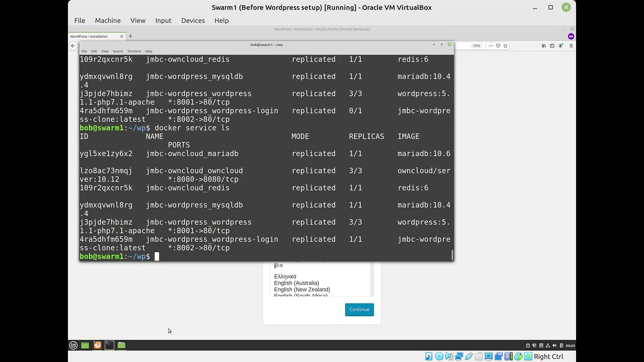The image size is (644, 362).
Task: Click the Firefox 133% zoom indicator
Action: (x=476, y=46)
